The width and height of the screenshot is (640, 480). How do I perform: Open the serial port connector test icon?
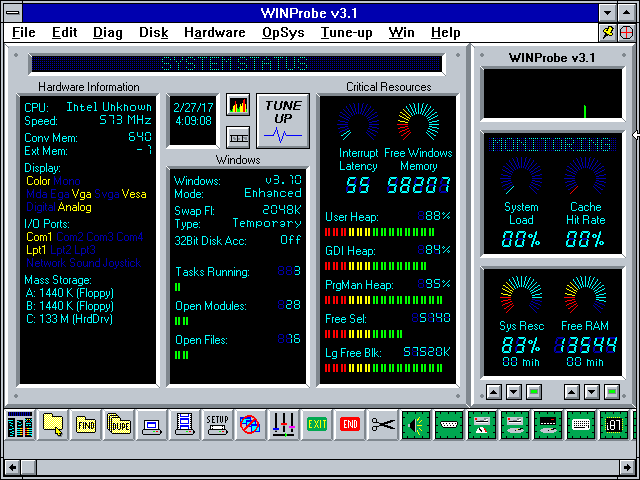pyautogui.click(x=449, y=425)
